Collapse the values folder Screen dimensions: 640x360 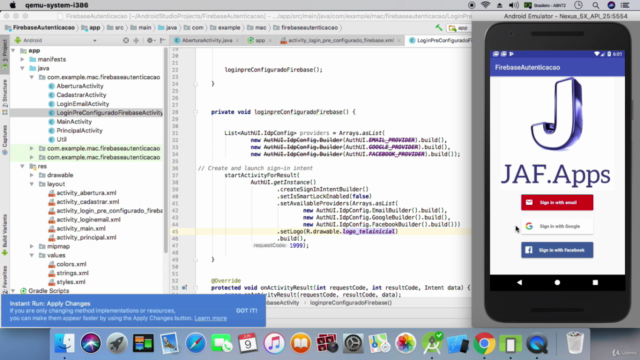coord(31,256)
